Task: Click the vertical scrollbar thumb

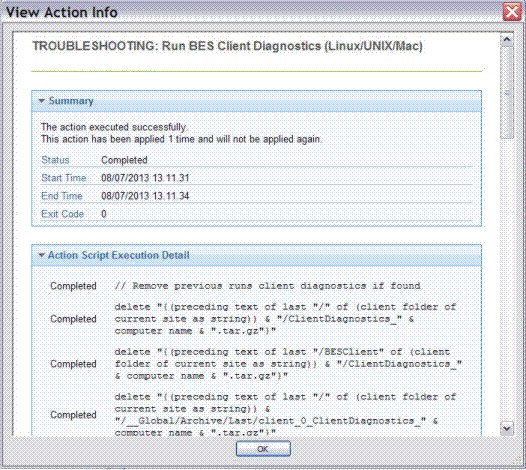Action: coord(507,92)
